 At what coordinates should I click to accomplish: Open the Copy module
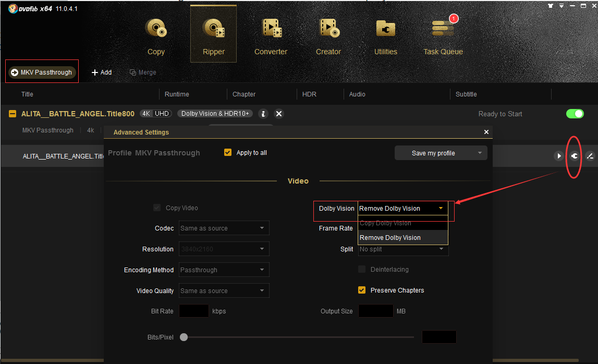(x=156, y=37)
